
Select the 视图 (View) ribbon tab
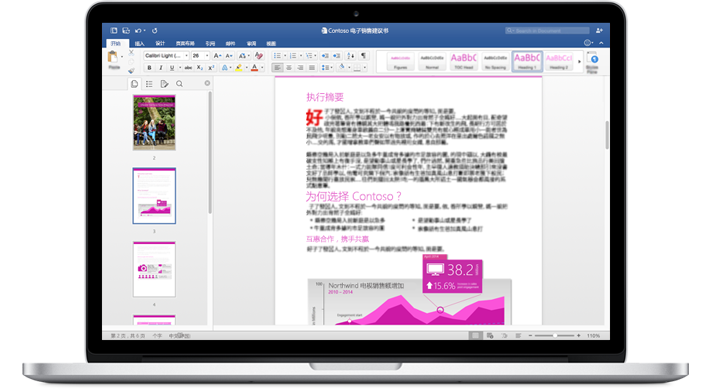pyautogui.click(x=271, y=44)
